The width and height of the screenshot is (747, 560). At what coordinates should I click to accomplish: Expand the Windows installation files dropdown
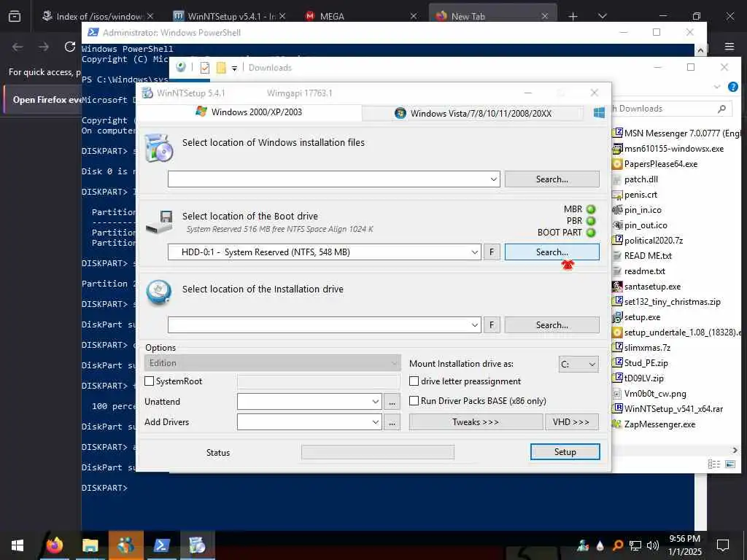click(494, 179)
